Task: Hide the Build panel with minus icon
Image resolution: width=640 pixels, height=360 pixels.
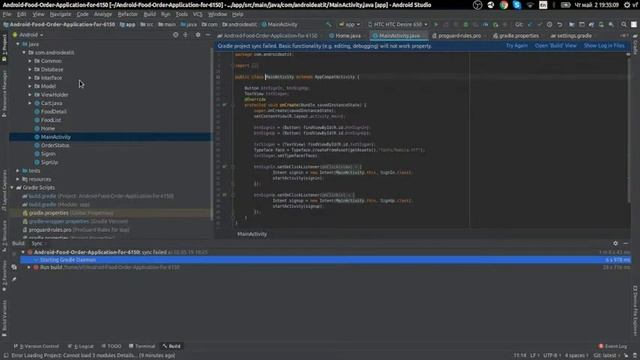Action: (x=626, y=243)
